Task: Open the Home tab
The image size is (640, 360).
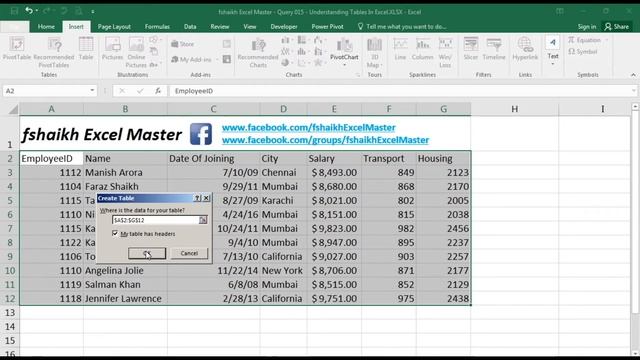Action: pos(46,27)
